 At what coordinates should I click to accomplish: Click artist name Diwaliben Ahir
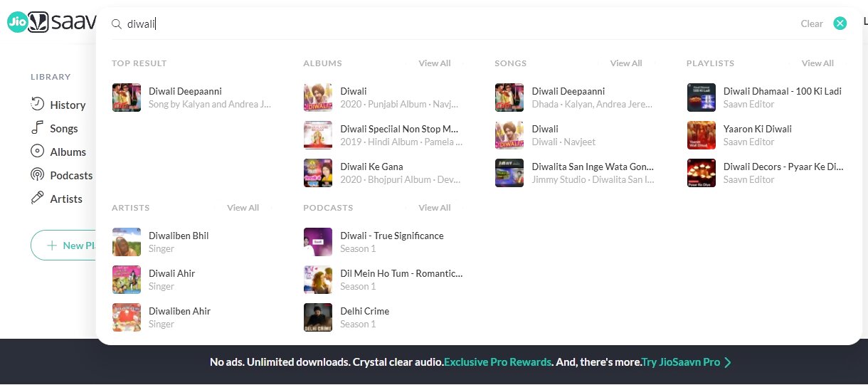(x=179, y=311)
